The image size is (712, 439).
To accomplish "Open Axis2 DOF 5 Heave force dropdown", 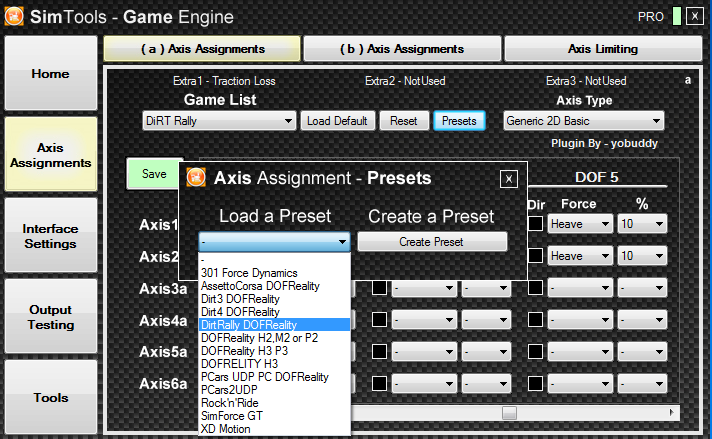I will click(580, 256).
